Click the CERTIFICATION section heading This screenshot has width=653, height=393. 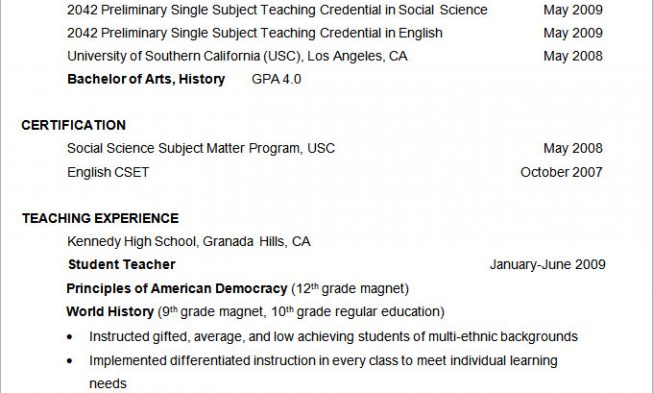(x=74, y=125)
